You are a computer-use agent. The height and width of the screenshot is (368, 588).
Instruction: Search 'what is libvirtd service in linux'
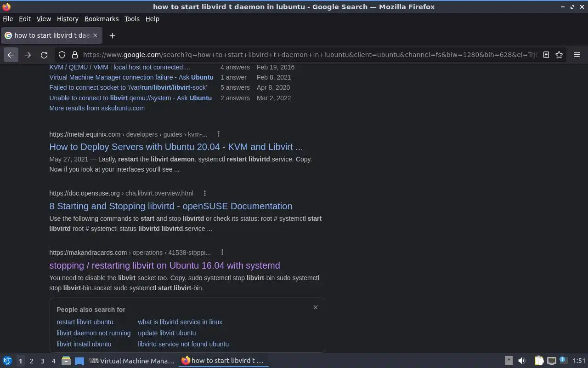(x=180, y=322)
